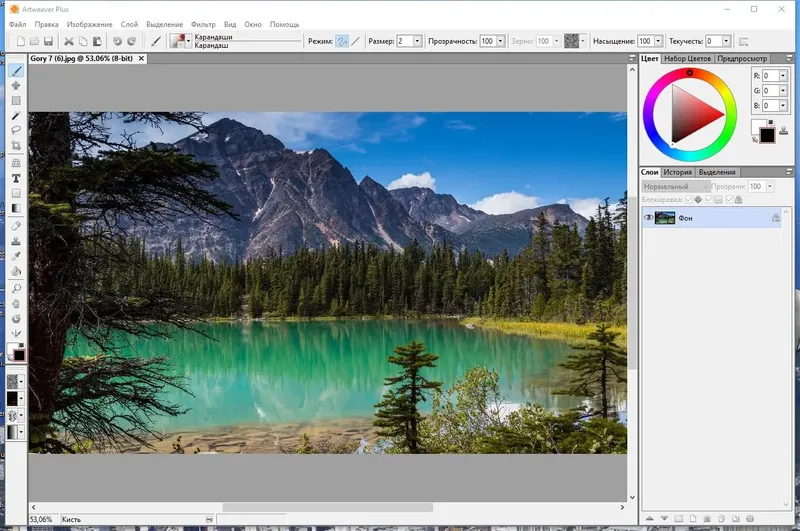
Task: Click the horizontal canvas scrollbar
Action: [x=328, y=508]
